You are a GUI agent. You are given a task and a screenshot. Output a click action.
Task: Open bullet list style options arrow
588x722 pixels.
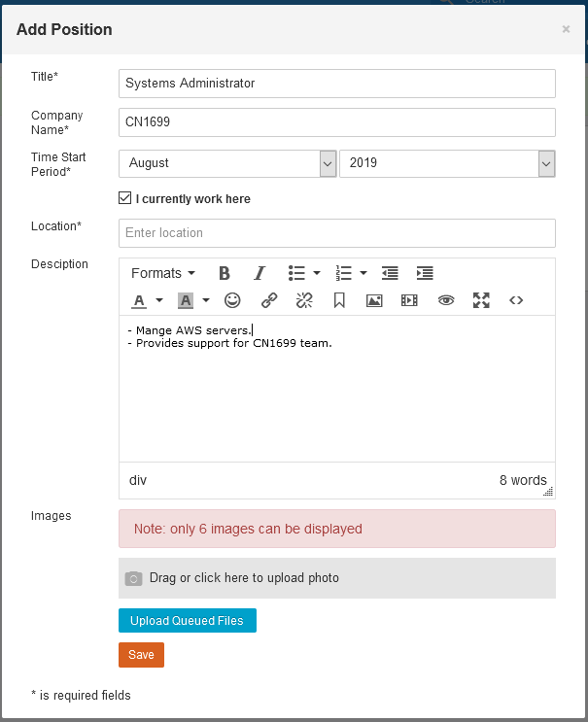click(x=317, y=273)
